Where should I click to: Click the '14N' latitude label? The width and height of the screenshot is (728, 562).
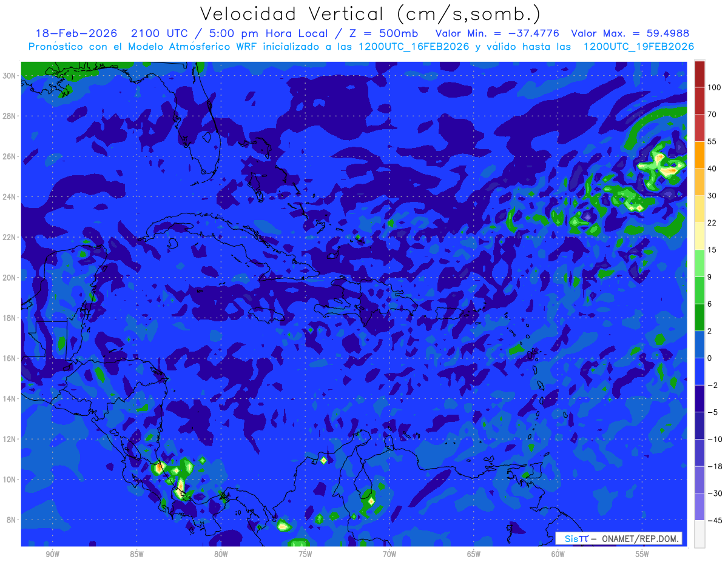click(10, 399)
